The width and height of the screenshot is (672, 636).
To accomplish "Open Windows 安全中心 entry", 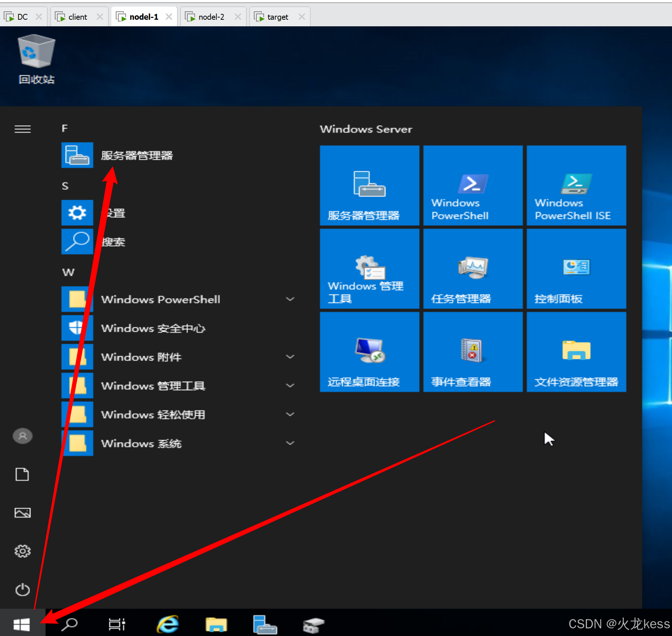I will (179, 328).
